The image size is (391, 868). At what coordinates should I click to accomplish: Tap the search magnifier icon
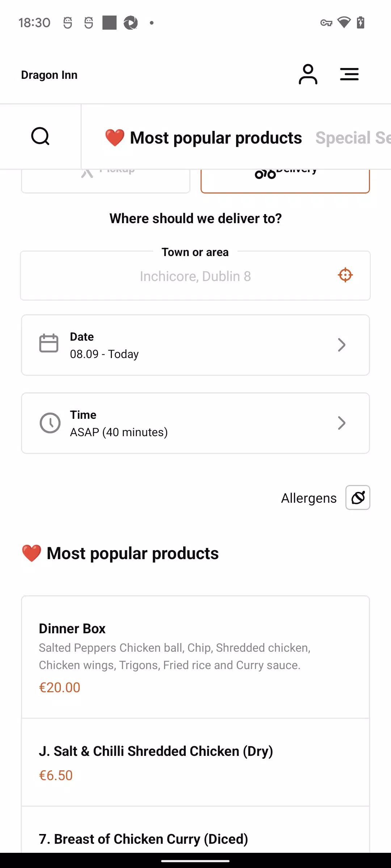40,136
